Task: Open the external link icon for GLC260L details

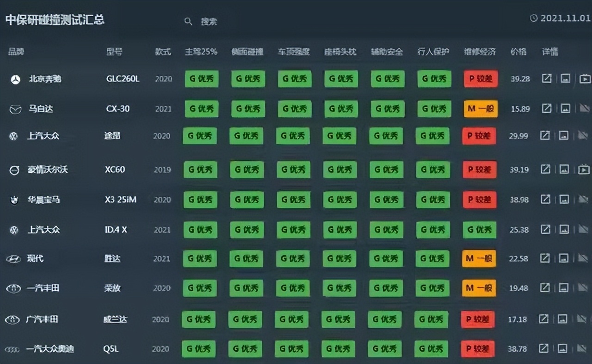Action: pos(546,79)
